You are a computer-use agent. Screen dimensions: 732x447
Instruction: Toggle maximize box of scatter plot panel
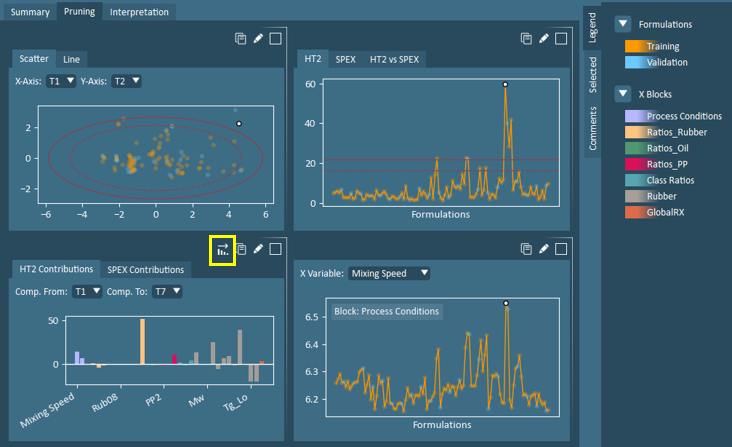tap(276, 39)
